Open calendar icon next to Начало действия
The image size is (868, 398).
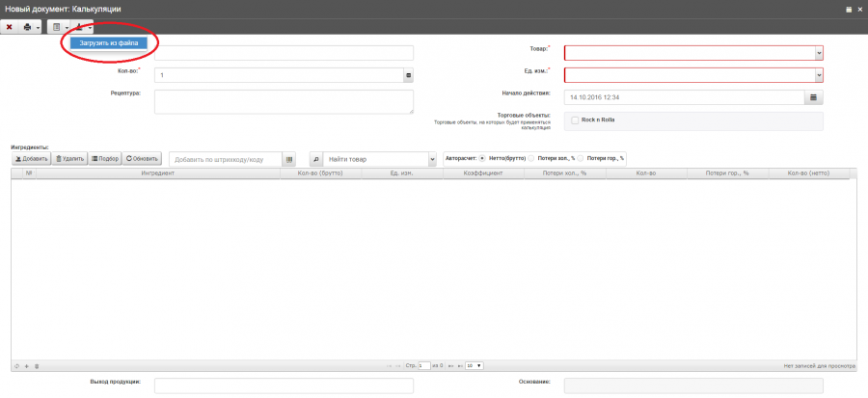[x=813, y=97]
